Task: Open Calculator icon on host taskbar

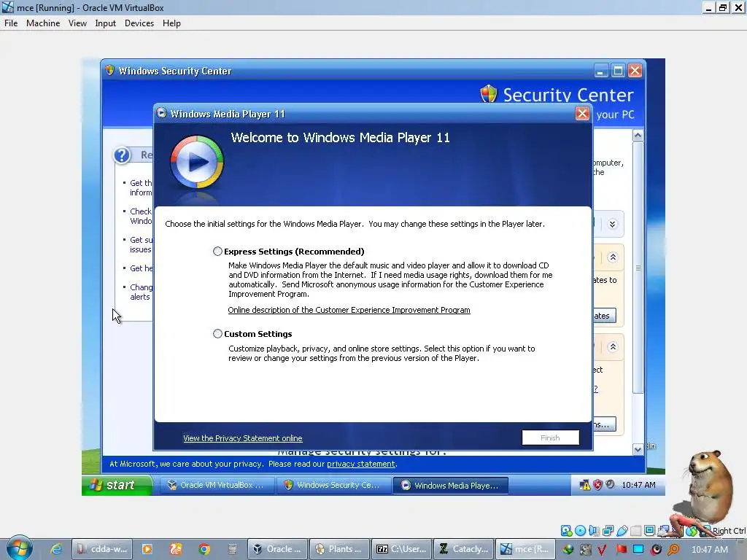Action: (x=233, y=549)
